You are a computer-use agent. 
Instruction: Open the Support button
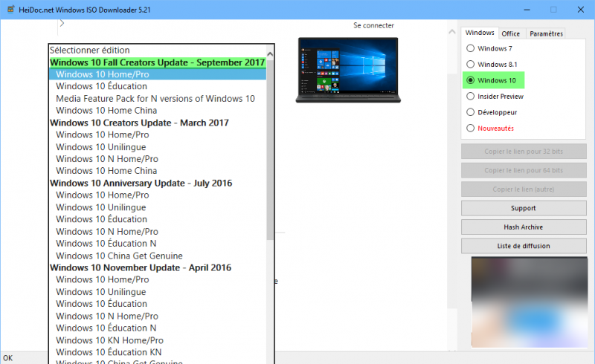click(x=524, y=208)
